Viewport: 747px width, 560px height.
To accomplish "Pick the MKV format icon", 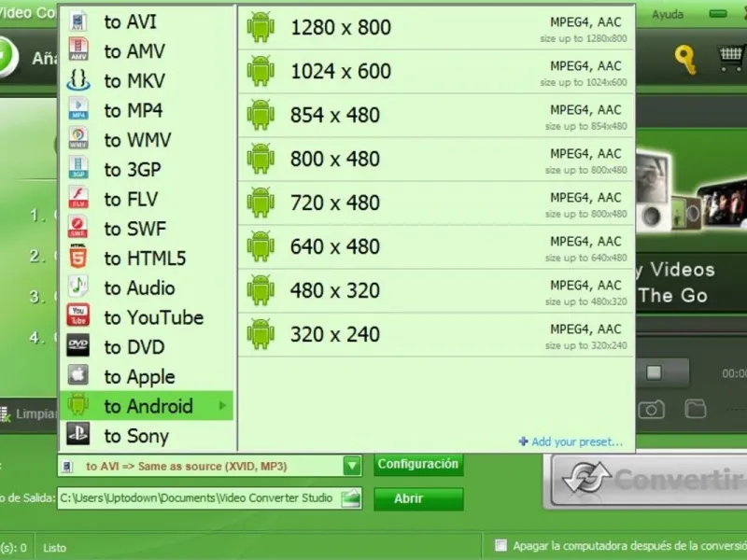I will tap(78, 80).
